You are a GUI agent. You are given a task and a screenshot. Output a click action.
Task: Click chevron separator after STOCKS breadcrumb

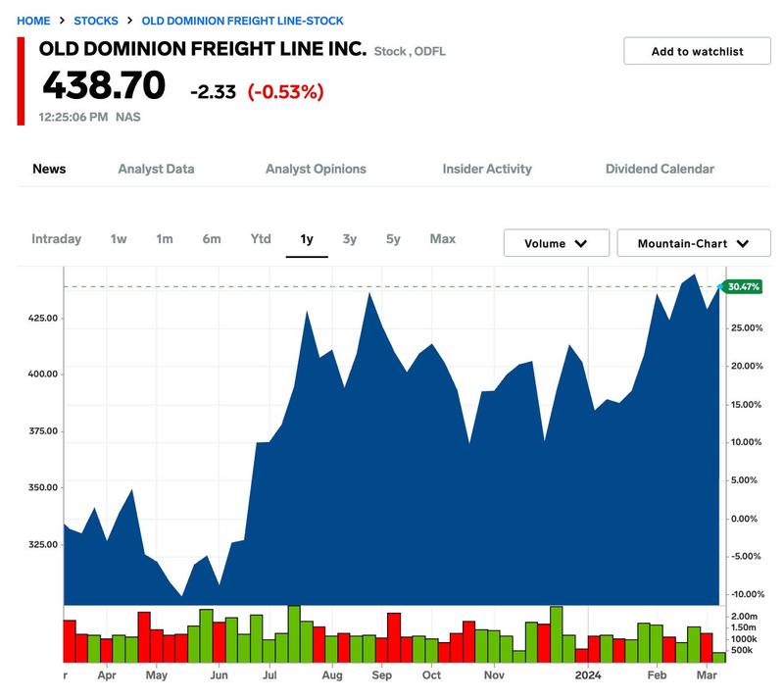click(x=130, y=21)
